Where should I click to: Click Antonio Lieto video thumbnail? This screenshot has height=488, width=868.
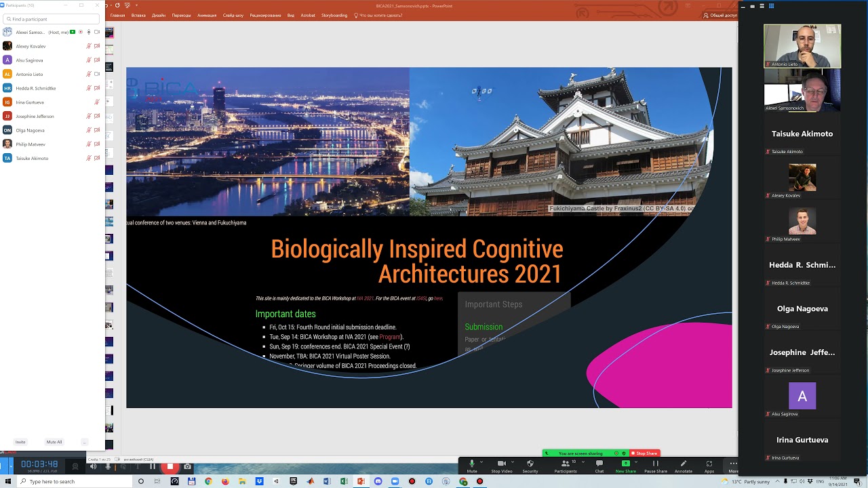[802, 46]
